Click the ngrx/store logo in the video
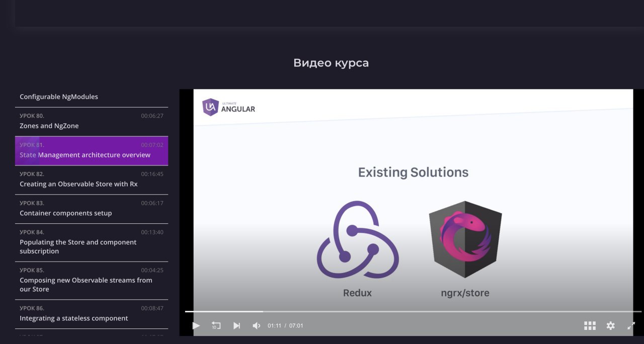This screenshot has height=344, width=644. tap(465, 239)
